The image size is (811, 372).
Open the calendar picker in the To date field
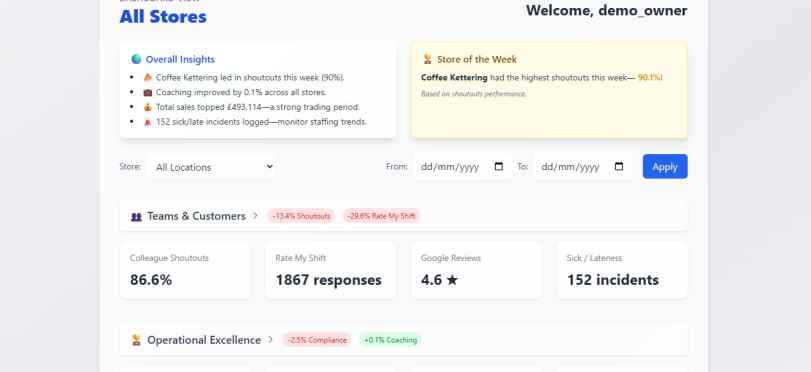[x=619, y=167]
